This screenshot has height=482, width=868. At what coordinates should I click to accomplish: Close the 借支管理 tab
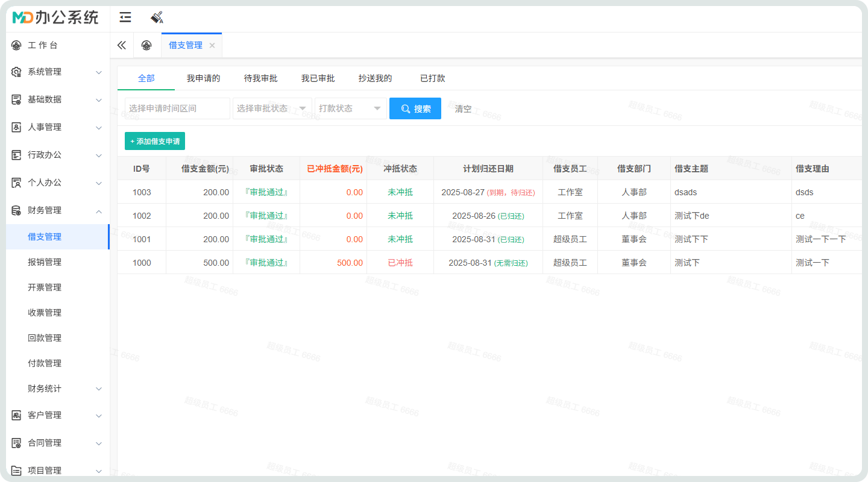coord(212,45)
